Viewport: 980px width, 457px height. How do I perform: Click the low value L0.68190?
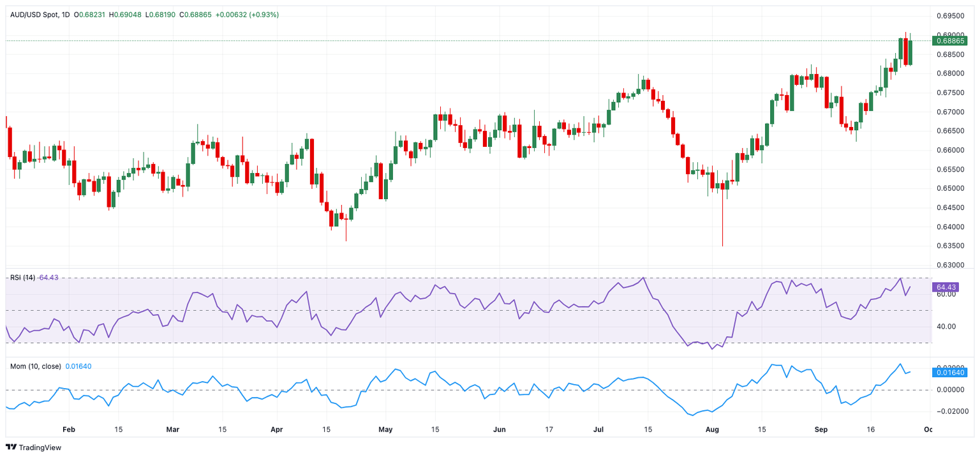pos(160,15)
